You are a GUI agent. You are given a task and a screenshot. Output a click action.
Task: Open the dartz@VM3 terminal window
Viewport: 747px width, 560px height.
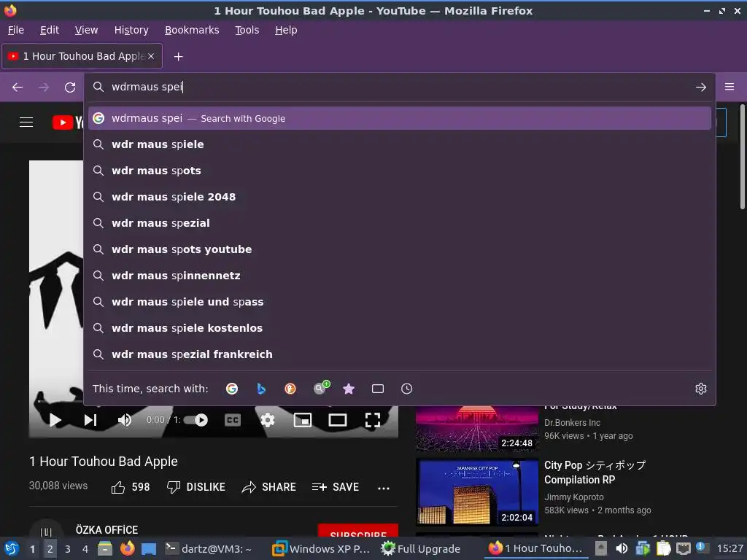208,549
